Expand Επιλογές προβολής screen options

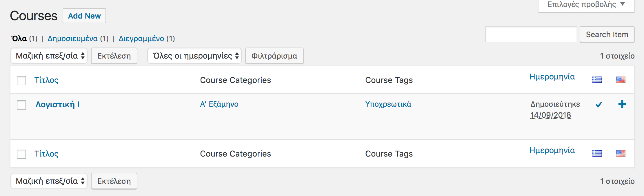586,5
